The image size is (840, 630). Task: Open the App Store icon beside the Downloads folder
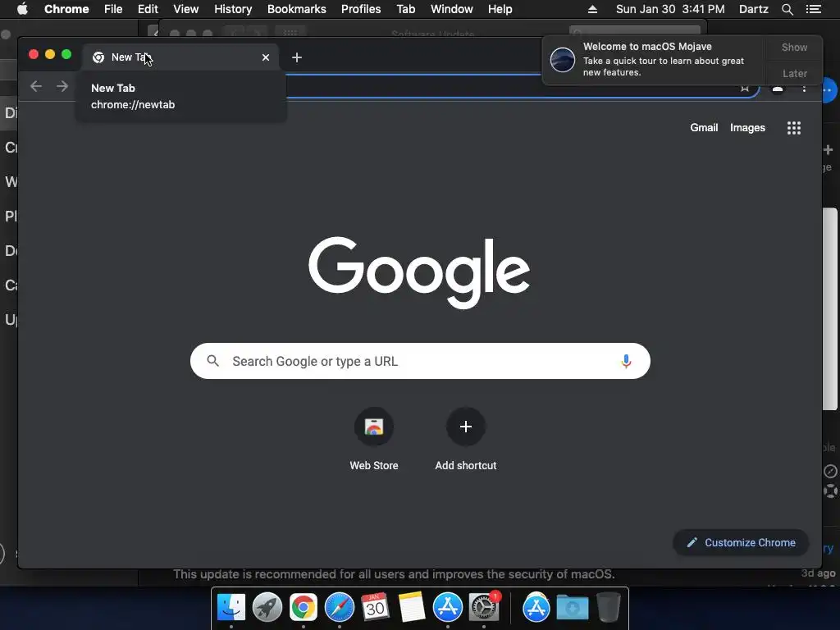click(x=536, y=608)
